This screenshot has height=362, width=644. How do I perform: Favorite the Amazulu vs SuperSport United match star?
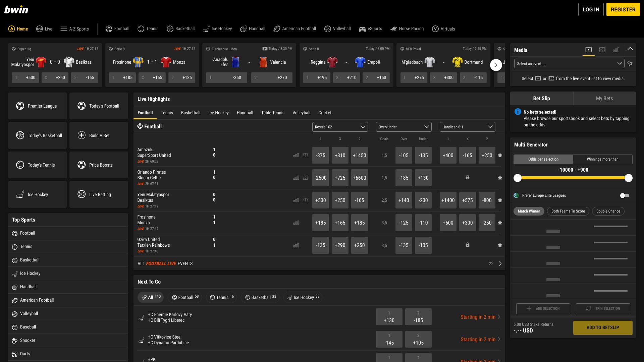pos(500,155)
